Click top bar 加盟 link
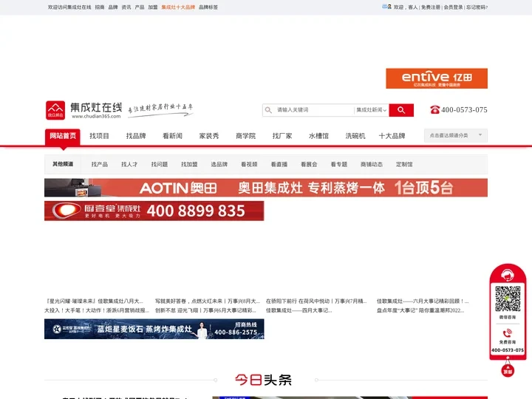The image size is (532, 399). tap(153, 7)
